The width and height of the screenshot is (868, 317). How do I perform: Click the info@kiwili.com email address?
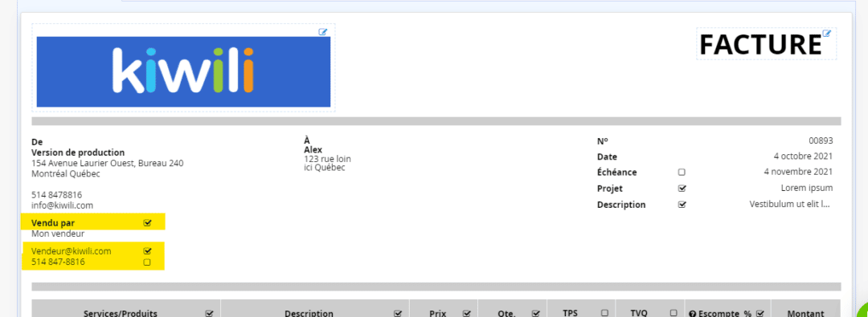pos(62,205)
